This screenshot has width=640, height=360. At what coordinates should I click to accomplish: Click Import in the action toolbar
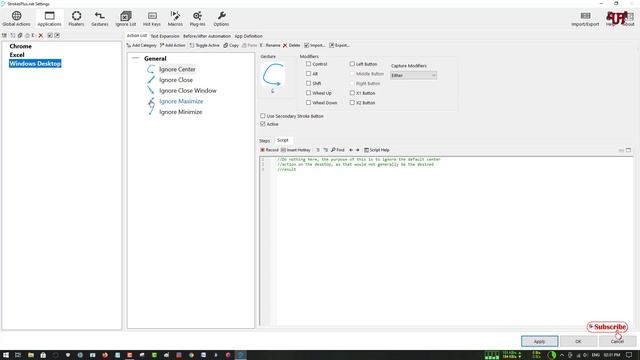(315, 45)
